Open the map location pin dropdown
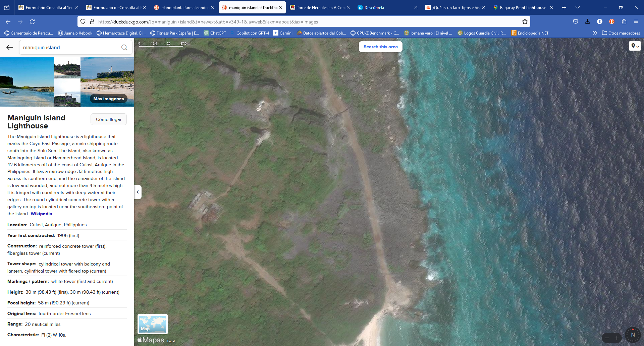 [x=635, y=46]
